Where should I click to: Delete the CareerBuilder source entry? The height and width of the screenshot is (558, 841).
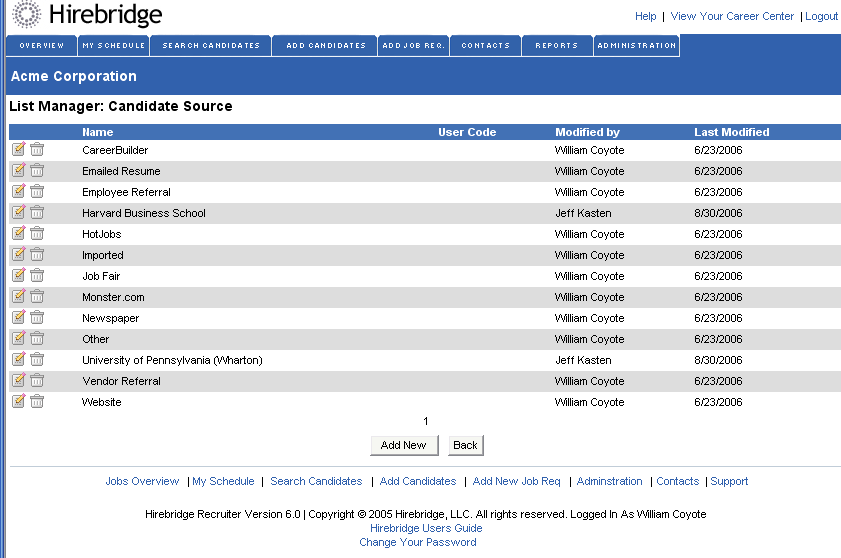[37, 149]
